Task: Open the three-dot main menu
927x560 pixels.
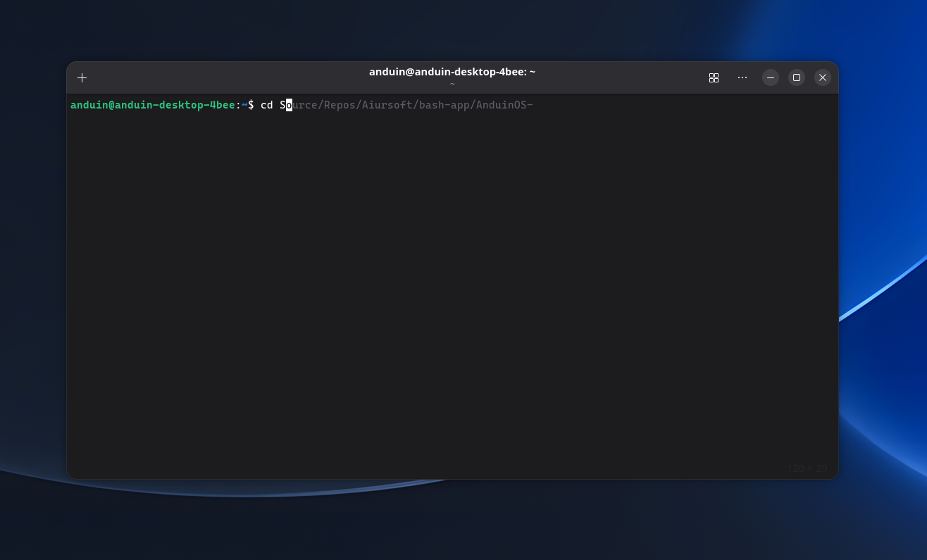Action: point(742,77)
